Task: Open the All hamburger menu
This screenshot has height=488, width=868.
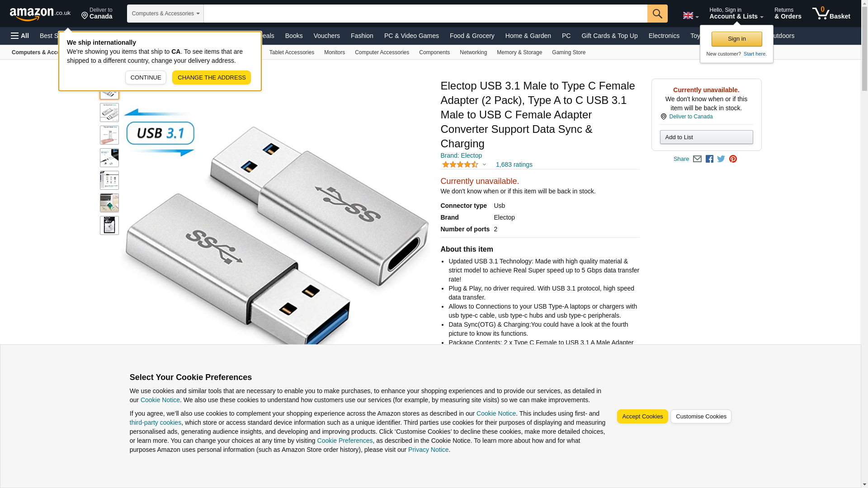Action: pyautogui.click(x=20, y=36)
